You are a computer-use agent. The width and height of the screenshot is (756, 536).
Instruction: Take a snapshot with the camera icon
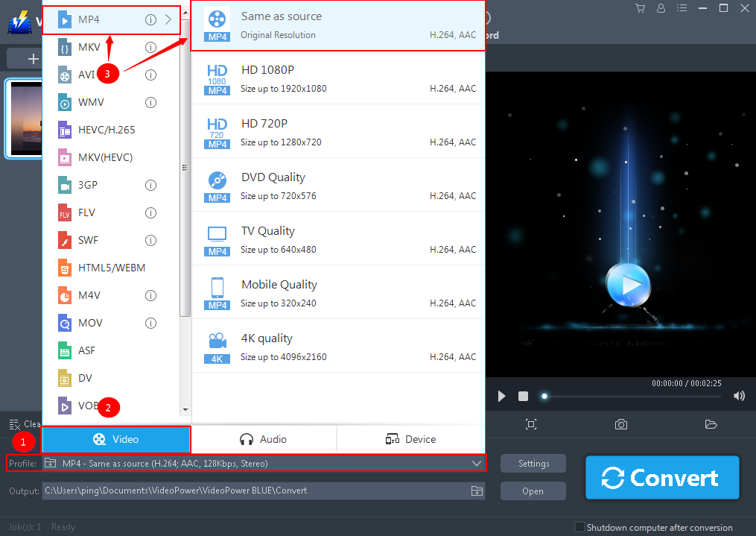[620, 423]
